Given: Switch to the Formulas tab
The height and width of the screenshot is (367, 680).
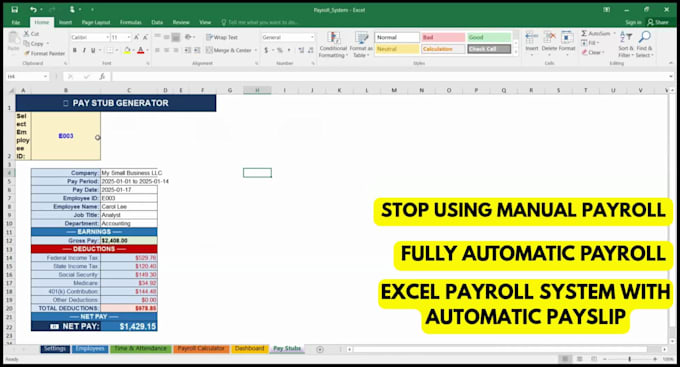Looking at the screenshot, I should (x=131, y=22).
